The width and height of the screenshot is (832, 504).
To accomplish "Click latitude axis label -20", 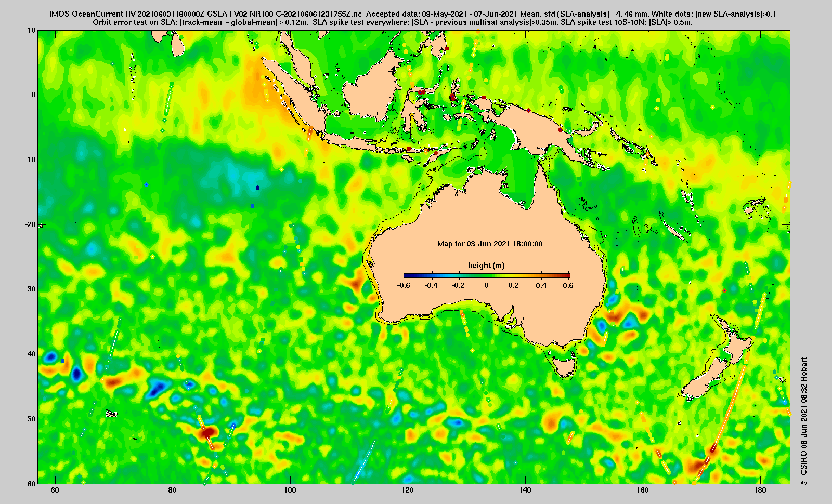I will click(x=31, y=224).
